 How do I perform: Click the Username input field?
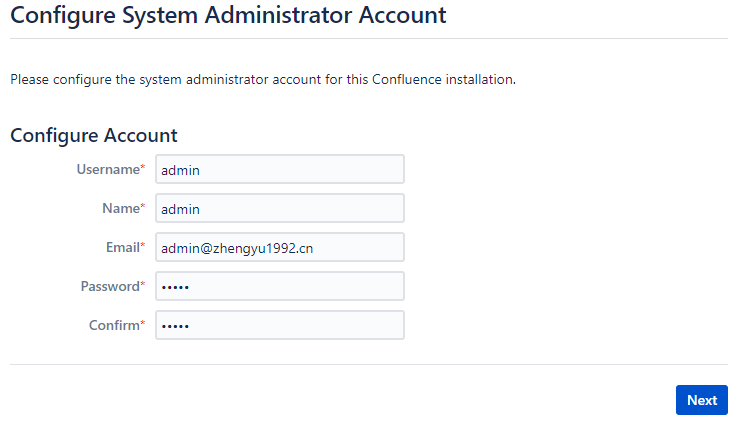280,169
